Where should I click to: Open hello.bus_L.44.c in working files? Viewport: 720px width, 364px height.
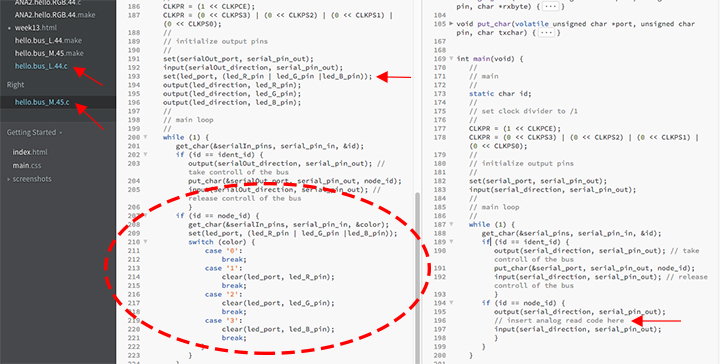point(41,67)
